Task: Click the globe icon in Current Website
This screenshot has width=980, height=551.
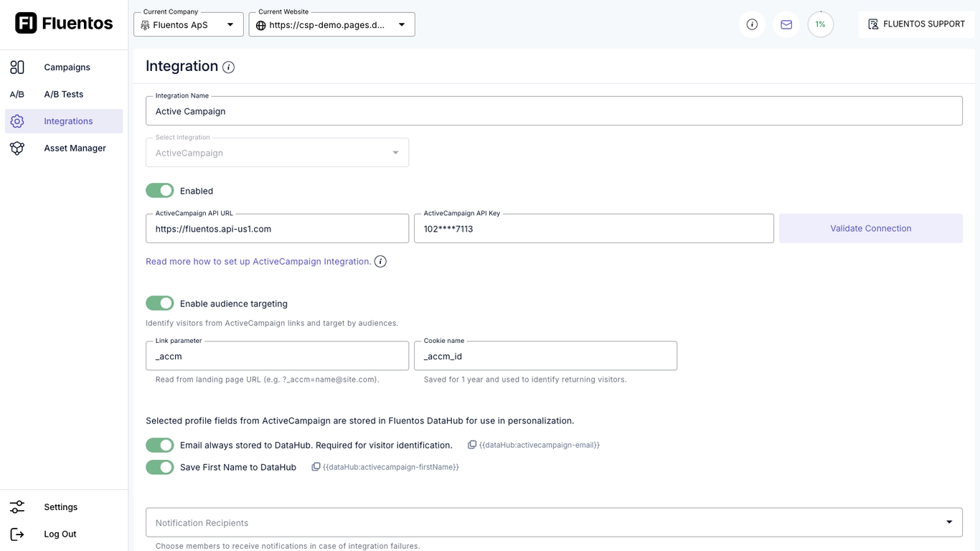Action: [x=261, y=25]
